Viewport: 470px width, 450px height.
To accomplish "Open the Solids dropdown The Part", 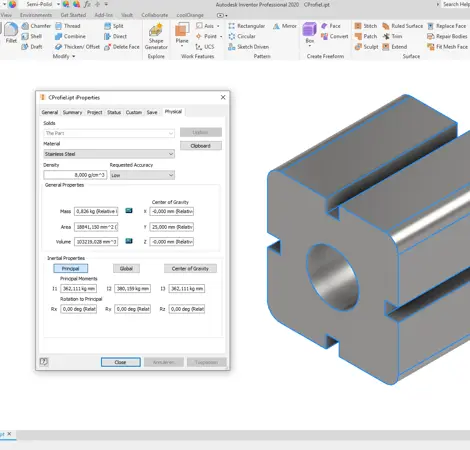I will click(109, 133).
